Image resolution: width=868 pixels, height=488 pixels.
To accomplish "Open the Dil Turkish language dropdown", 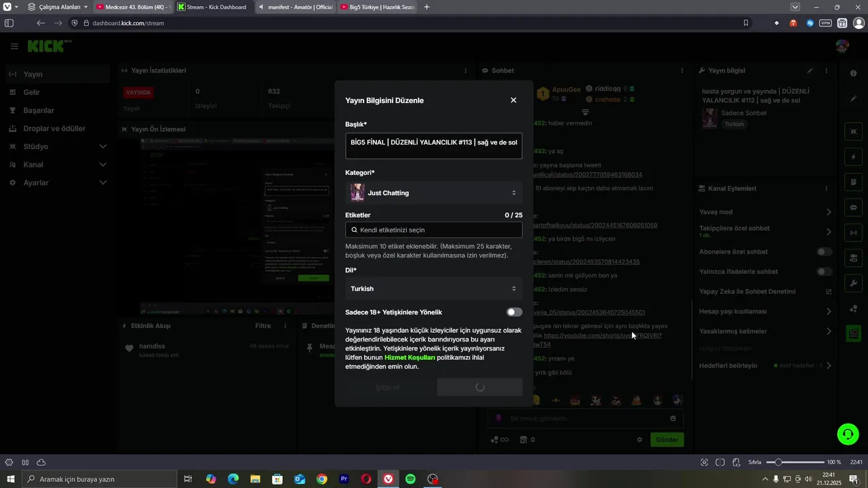I will pos(433,289).
